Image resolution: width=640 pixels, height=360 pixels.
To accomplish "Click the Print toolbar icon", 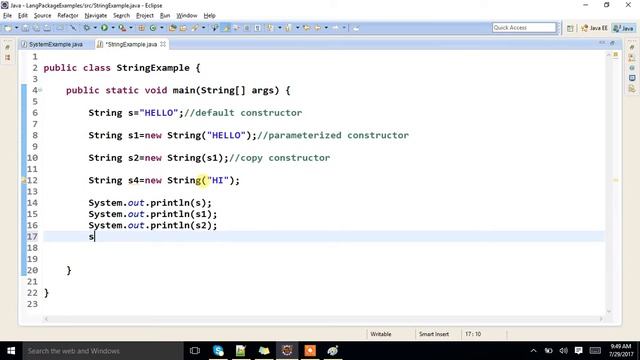I will (47, 28).
